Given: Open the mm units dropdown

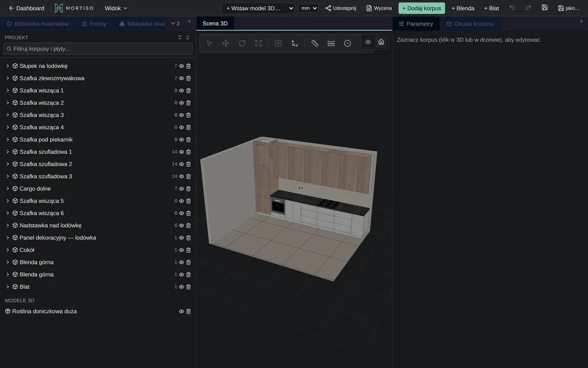Looking at the screenshot, I should click(x=308, y=8).
